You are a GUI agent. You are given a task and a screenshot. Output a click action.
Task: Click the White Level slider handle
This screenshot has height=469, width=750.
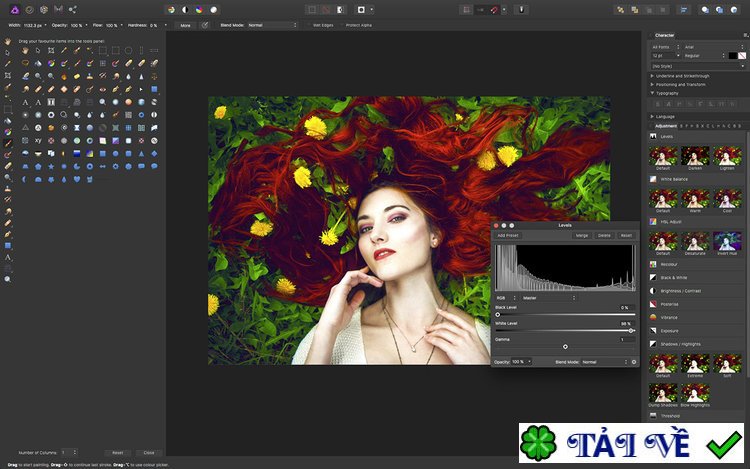(630, 330)
